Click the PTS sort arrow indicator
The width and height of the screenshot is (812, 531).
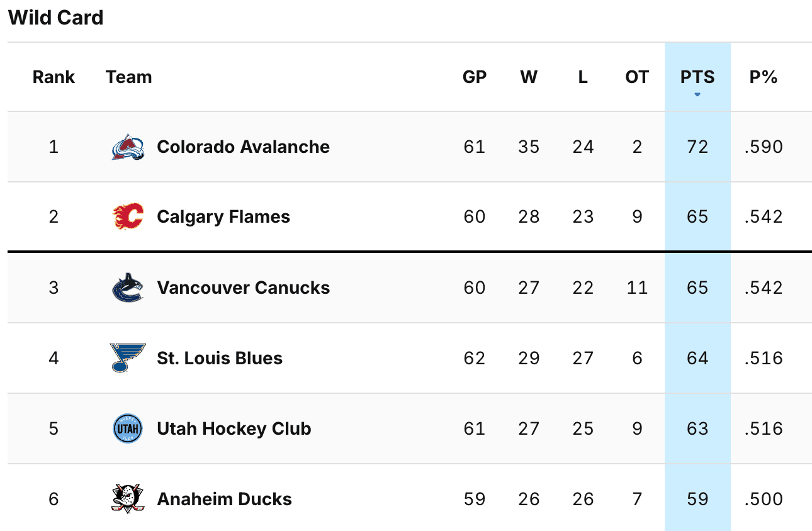click(697, 94)
